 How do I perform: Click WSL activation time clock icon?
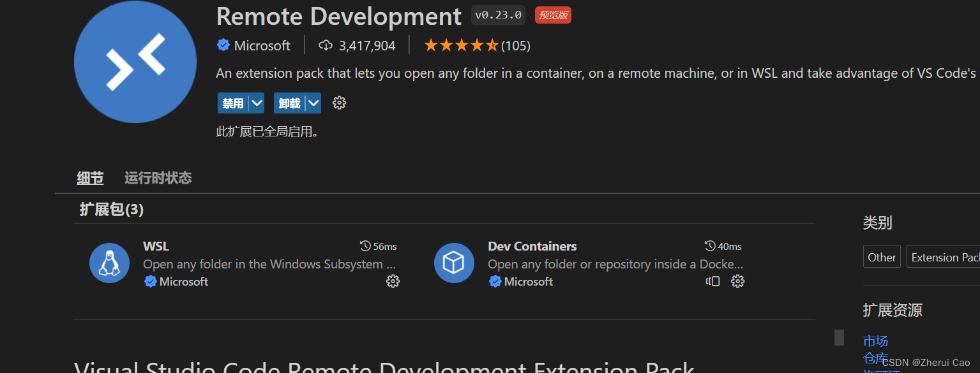click(x=366, y=246)
